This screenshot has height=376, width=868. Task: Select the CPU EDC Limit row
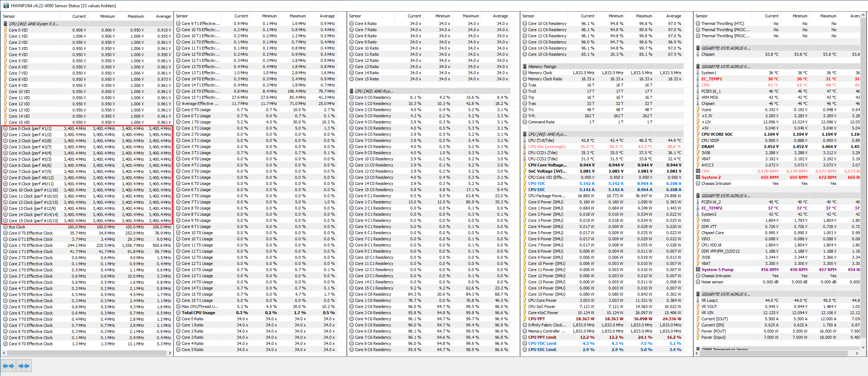[x=603, y=350]
